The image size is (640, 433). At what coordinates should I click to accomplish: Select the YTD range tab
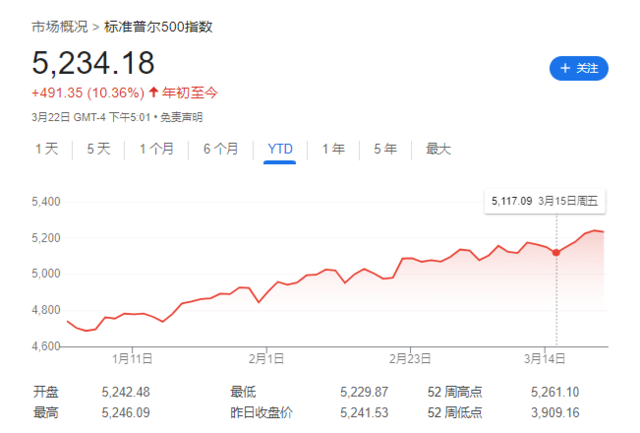(280, 149)
